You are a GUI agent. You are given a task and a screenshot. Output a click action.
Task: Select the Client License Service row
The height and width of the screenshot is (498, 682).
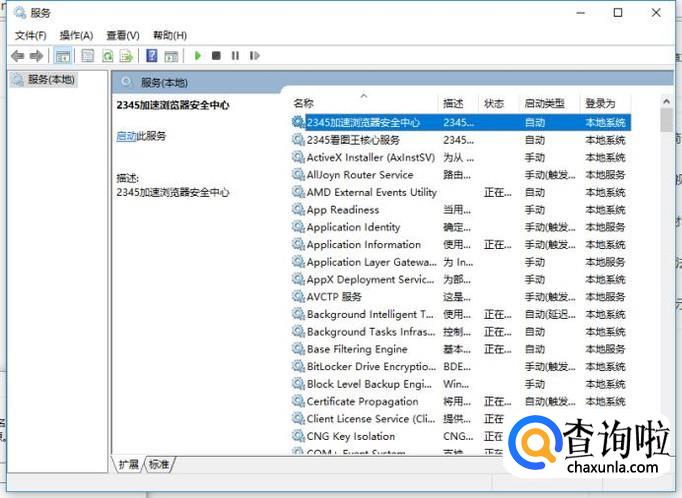pos(461,418)
